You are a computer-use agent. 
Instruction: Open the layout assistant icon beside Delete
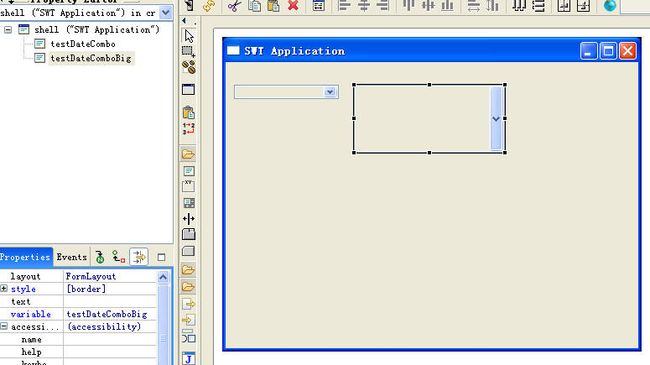[x=318, y=6]
